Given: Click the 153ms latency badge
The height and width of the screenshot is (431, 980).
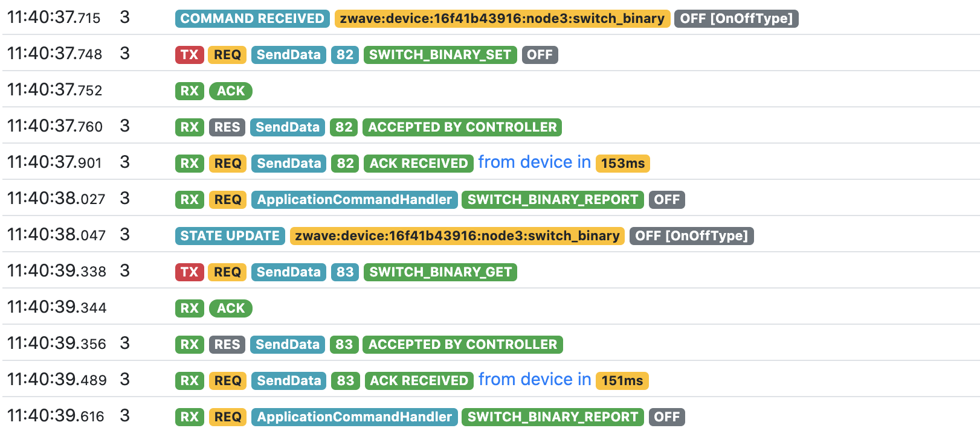Looking at the screenshot, I should coord(622,164).
